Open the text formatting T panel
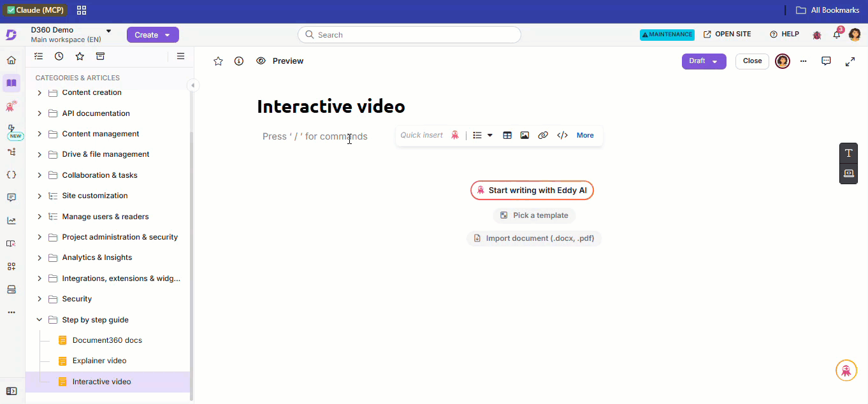This screenshot has width=868, height=404. coord(848,153)
